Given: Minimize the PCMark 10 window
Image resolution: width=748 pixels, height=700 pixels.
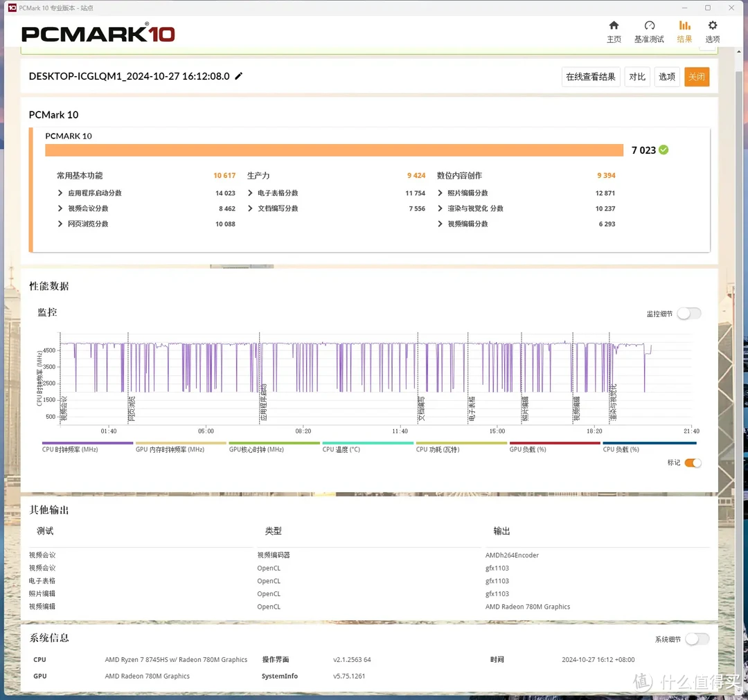Looking at the screenshot, I should pos(684,8).
